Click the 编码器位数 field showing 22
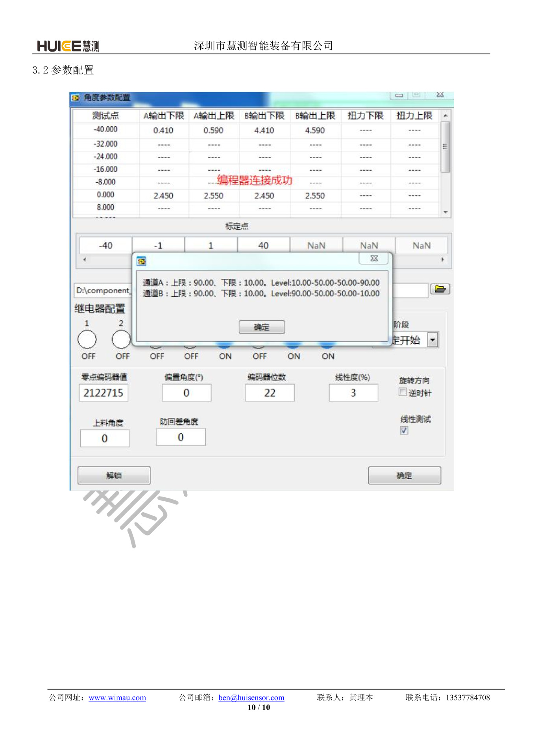Screen dimensions: 534x756 (270, 393)
